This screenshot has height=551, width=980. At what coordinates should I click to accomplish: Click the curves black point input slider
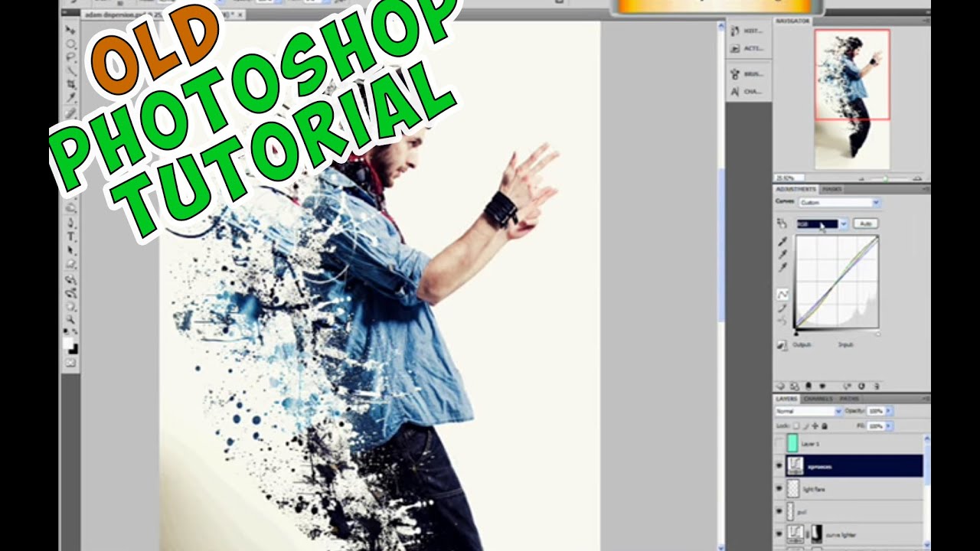796,334
